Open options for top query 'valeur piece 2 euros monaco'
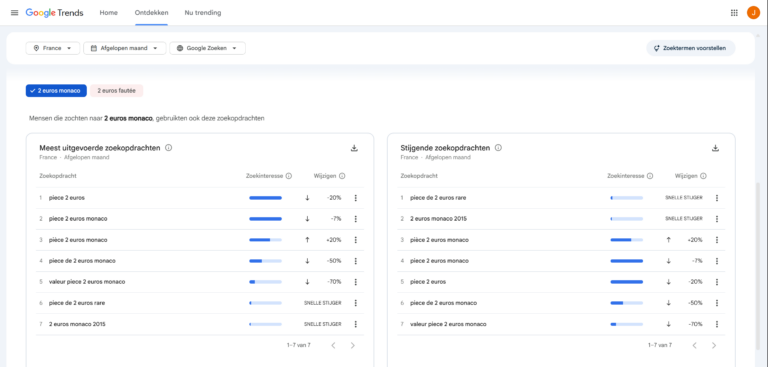Viewport: 768px width, 367px height. tap(356, 282)
